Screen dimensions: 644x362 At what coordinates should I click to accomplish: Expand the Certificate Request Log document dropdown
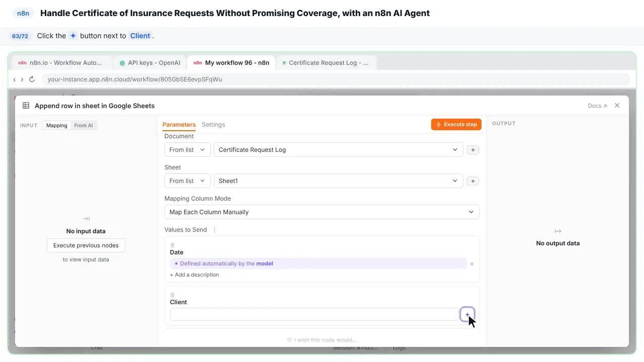[x=338, y=150]
